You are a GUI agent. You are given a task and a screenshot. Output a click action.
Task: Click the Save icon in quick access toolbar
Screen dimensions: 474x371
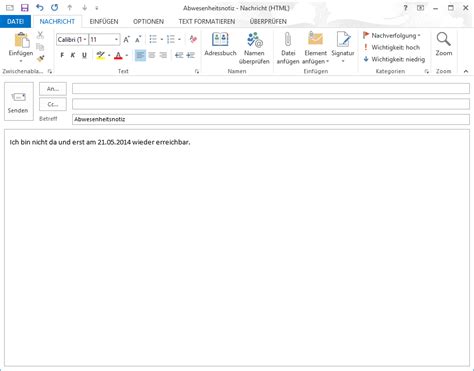(24, 8)
